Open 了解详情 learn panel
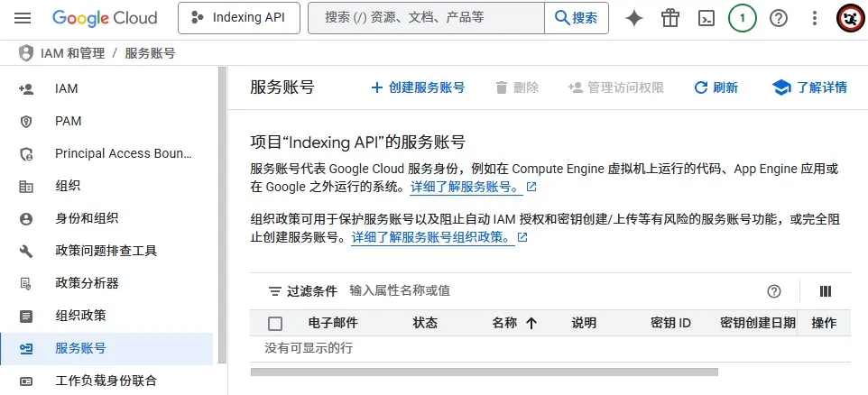 tap(809, 87)
